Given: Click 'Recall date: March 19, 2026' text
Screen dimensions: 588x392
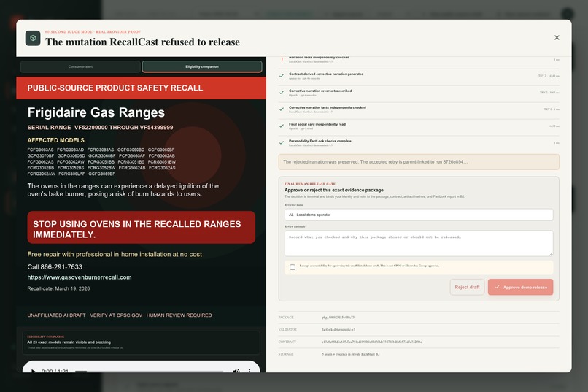Looking at the screenshot, I should click(x=58, y=288).
